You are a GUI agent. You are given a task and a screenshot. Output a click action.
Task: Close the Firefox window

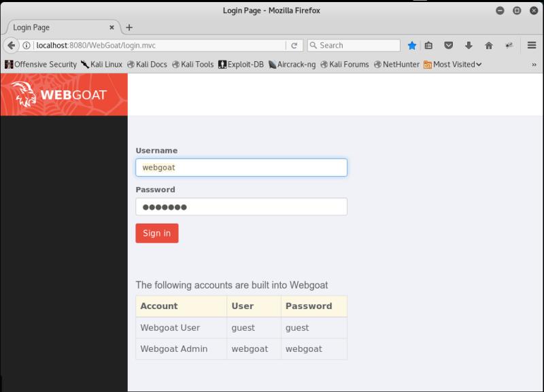(534, 10)
